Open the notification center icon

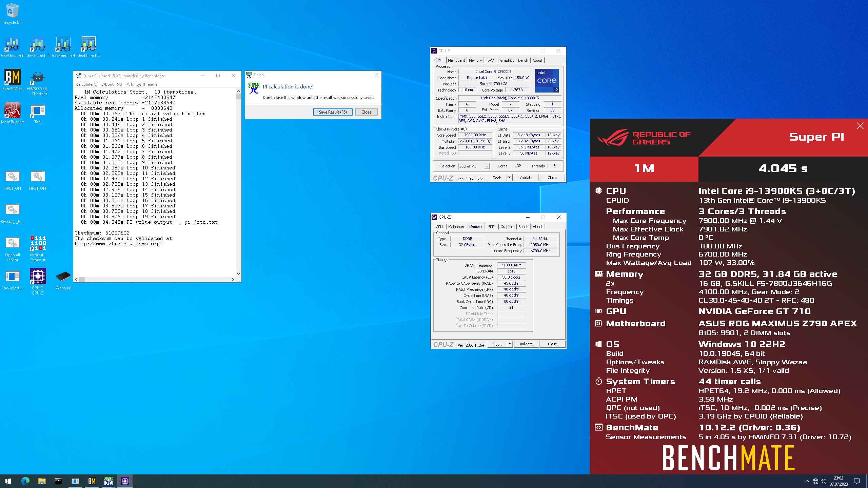point(857,481)
